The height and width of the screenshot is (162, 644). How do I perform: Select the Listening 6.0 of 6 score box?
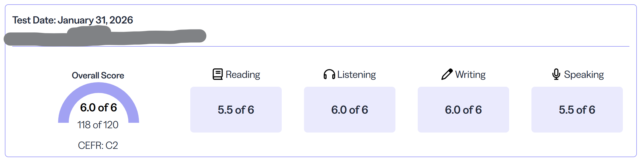click(x=350, y=110)
